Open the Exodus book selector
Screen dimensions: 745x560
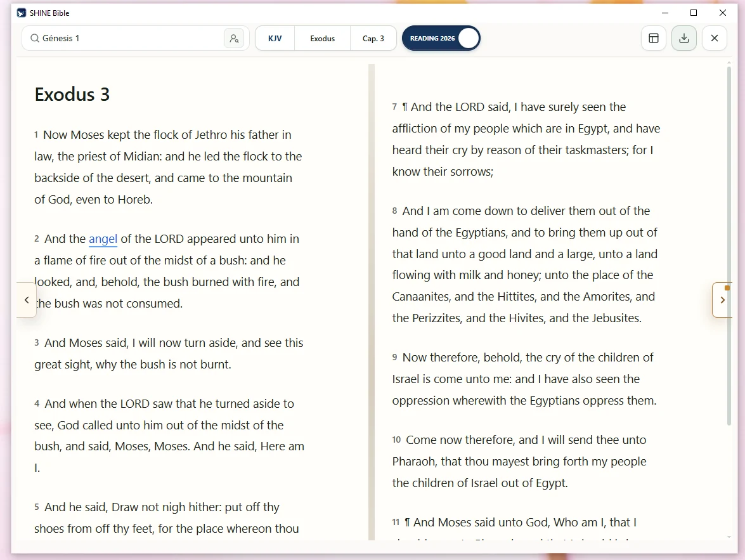tap(323, 39)
